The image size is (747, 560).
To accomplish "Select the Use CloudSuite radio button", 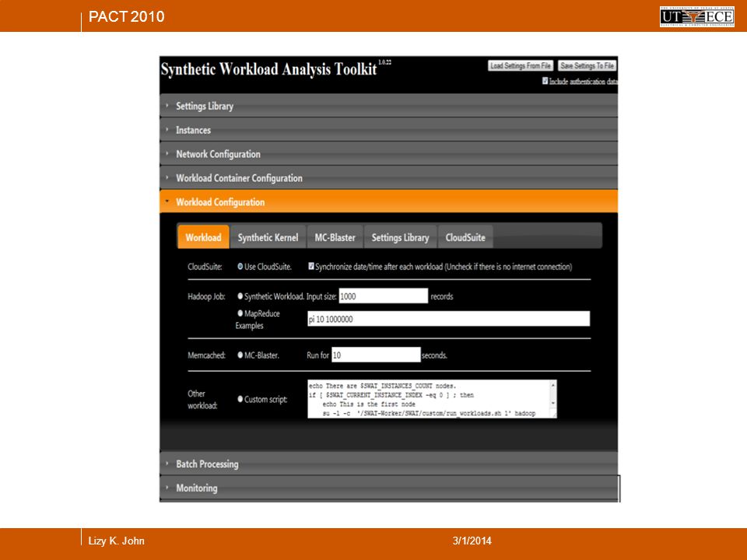I will [x=240, y=267].
